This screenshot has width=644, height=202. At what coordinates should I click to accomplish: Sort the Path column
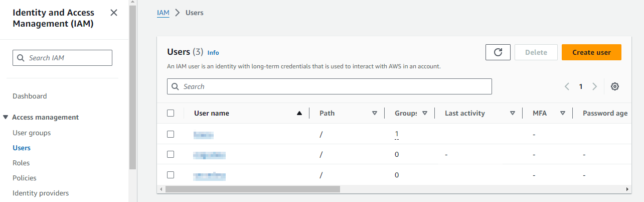[374, 113]
